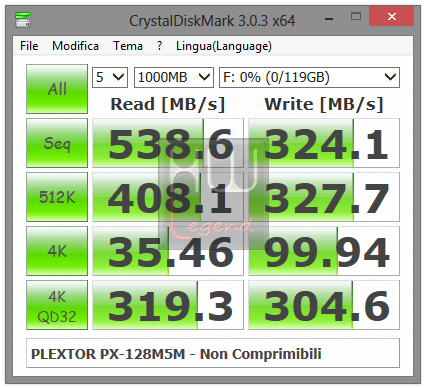428x388 pixels.
Task: Close the CrystalDiskMark window
Action: coord(392,16)
